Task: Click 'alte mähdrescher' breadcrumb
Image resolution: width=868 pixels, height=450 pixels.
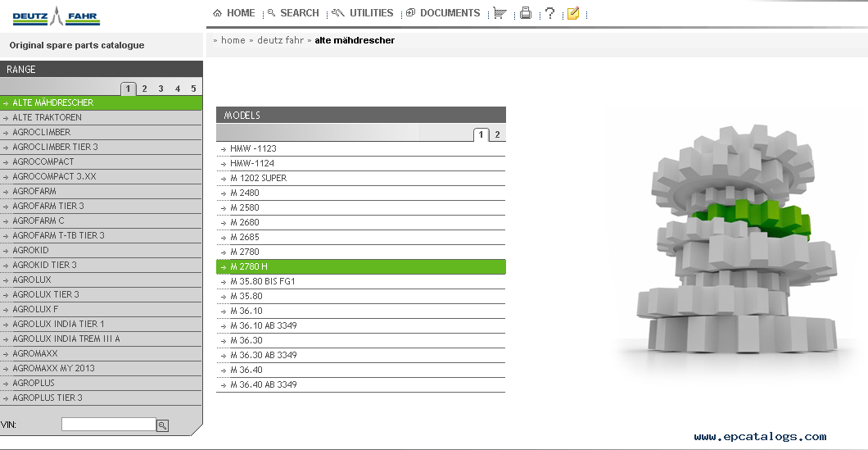Action: click(355, 40)
